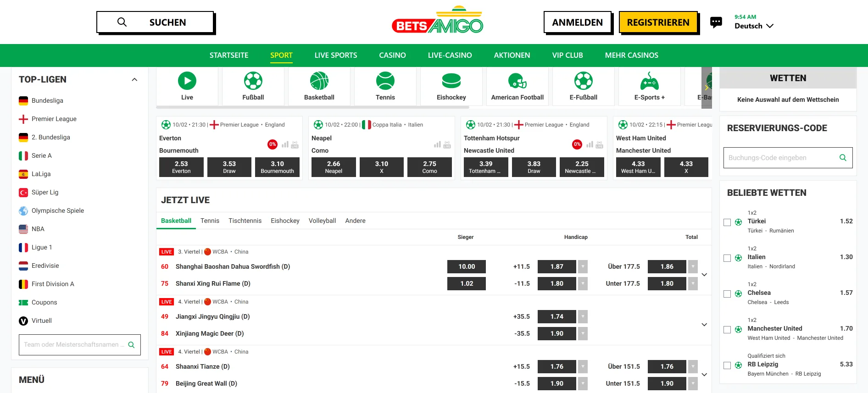Open LIVE SPORTS menu item
Screen dimensions: 868x393
point(336,55)
